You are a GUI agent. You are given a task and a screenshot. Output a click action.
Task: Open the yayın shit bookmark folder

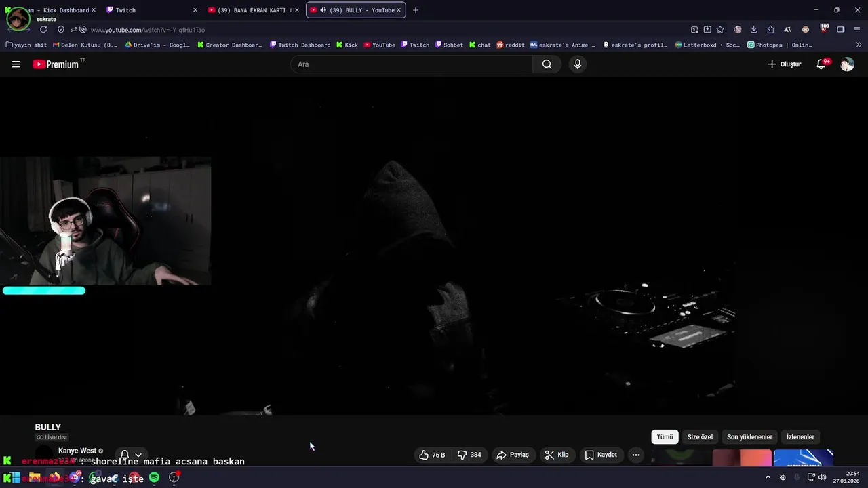(26, 45)
